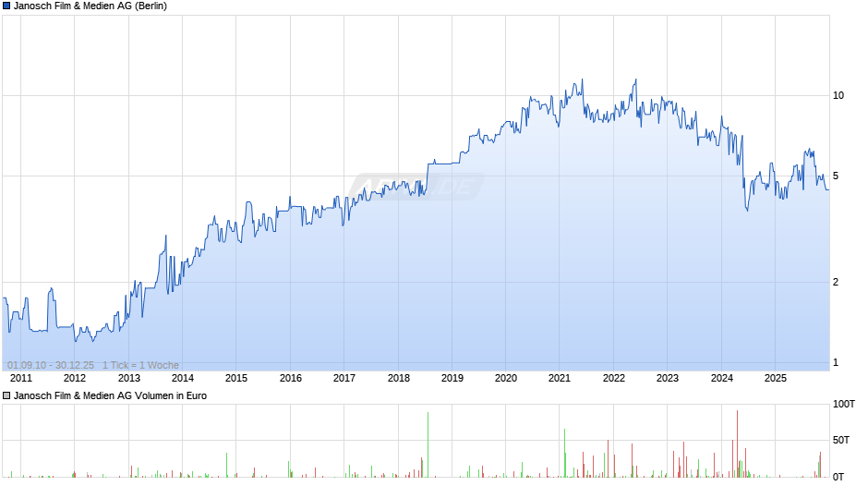Click the 2025 year label on the x-axis
The width and height of the screenshot is (868, 486).
(x=776, y=378)
